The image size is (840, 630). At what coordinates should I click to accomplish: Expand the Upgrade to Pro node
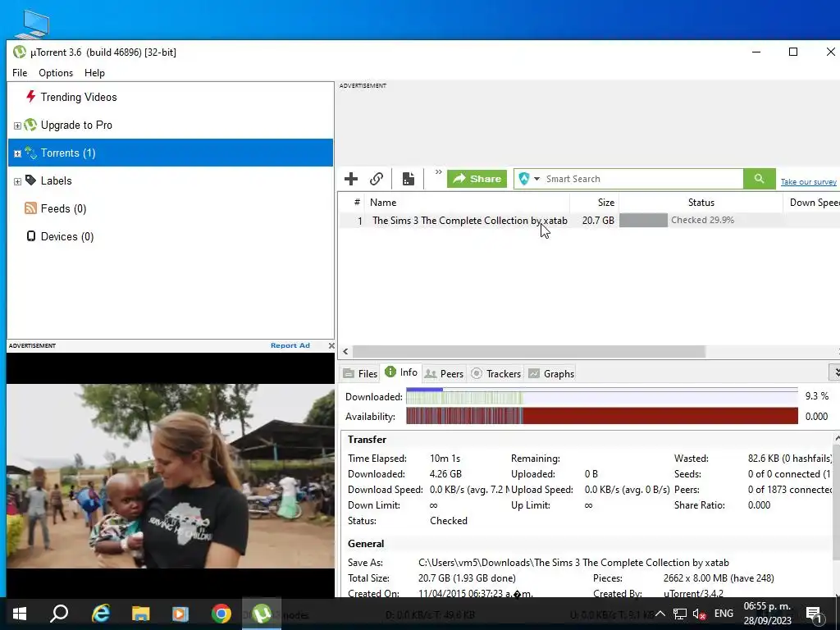coord(17,126)
